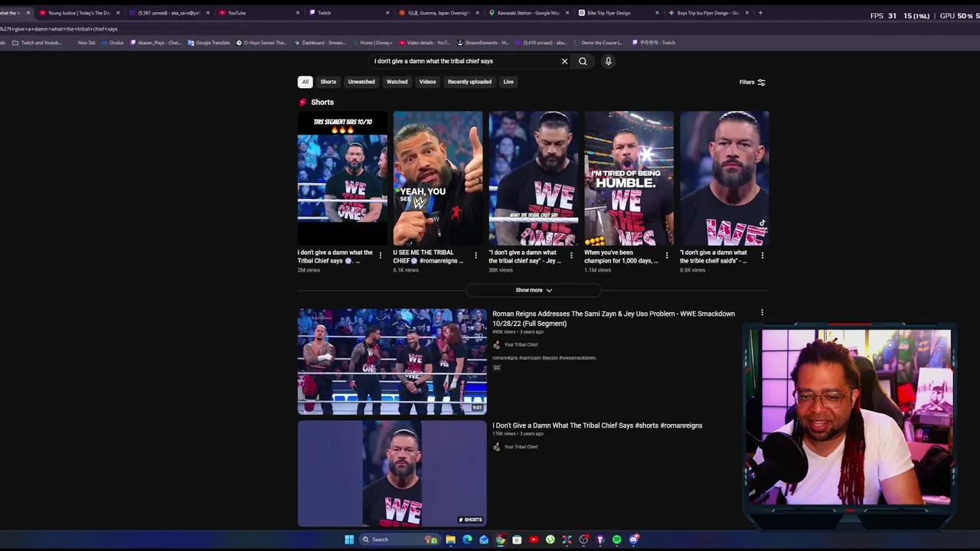The width and height of the screenshot is (980, 551).
Task: Activate voice search microphone icon
Action: click(x=608, y=61)
